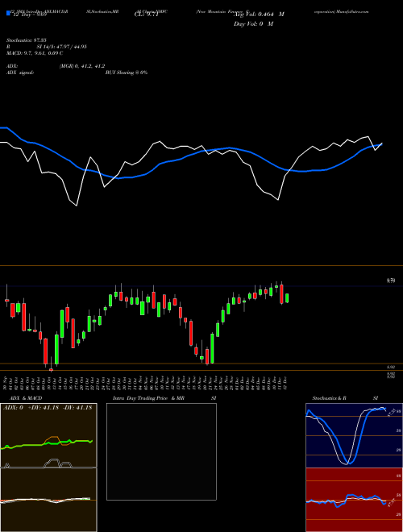
Task: Click the '12 Dec' date label on the axis
Action: [287, 382]
